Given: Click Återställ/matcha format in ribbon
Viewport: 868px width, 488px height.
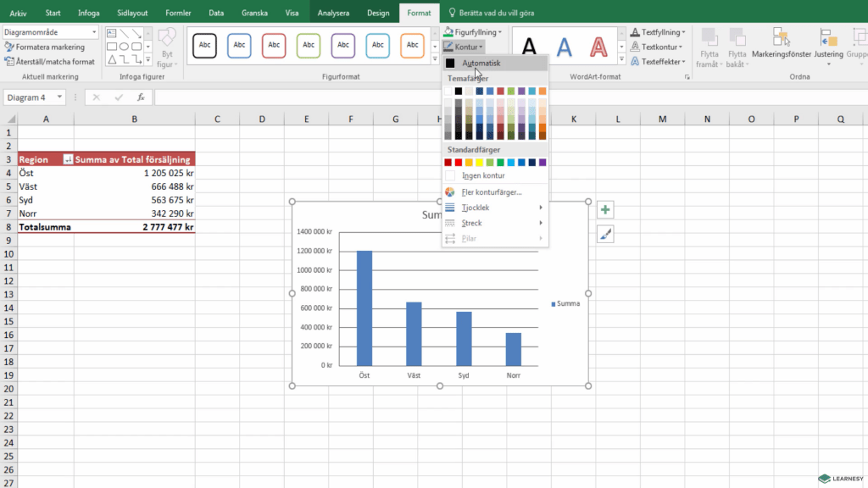Looking at the screenshot, I should [50, 62].
